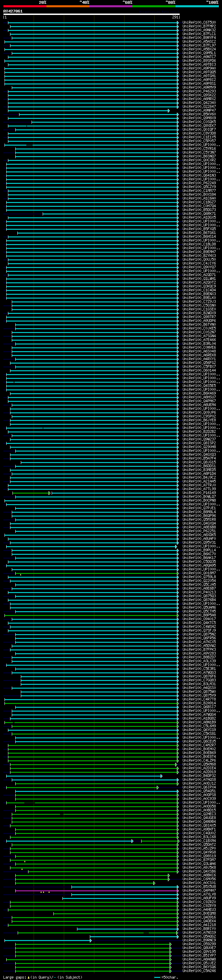Screen dimensions: 222x980
Task: Select hit UniRef100_B9PLL4
Action: coord(199,550)
